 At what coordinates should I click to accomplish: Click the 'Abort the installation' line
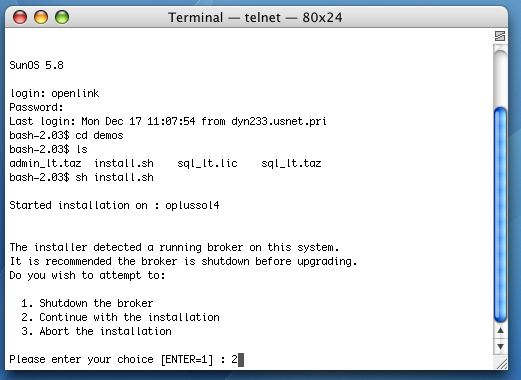pyautogui.click(x=96, y=331)
